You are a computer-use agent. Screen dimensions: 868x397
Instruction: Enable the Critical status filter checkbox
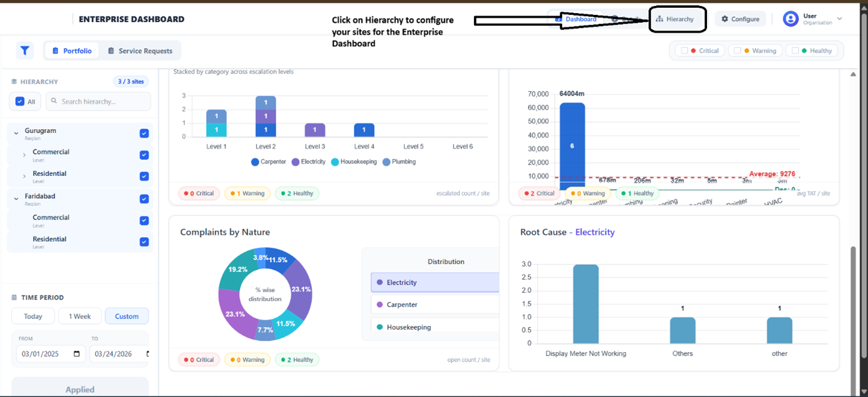(684, 51)
